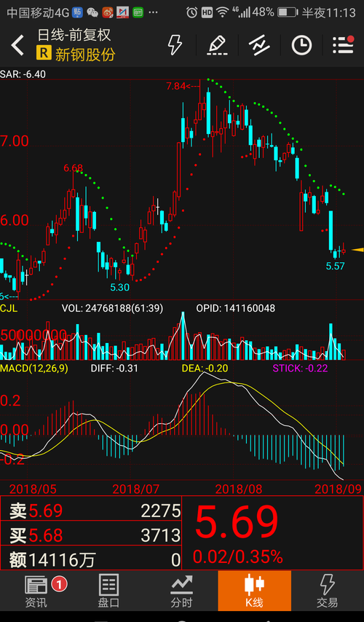Tap the OPID: 141160048 value
Image resolution: width=364 pixels, height=622 pixels.
[x=236, y=308]
